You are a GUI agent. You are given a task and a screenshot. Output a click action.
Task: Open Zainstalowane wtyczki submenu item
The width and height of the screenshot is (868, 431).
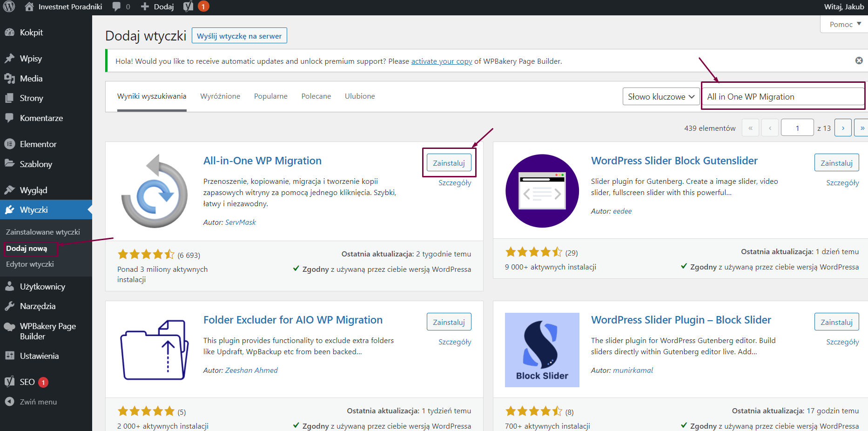coord(43,232)
